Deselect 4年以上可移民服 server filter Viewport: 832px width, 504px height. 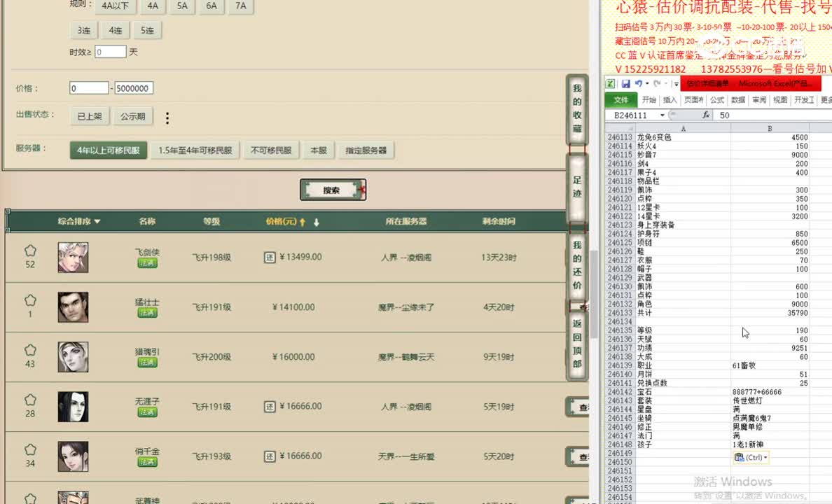pyautogui.click(x=109, y=150)
